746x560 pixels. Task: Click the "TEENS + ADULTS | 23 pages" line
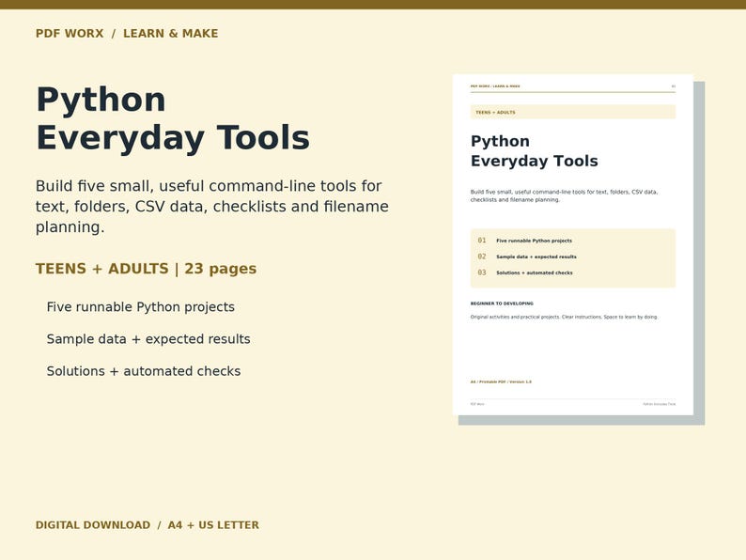[146, 269]
